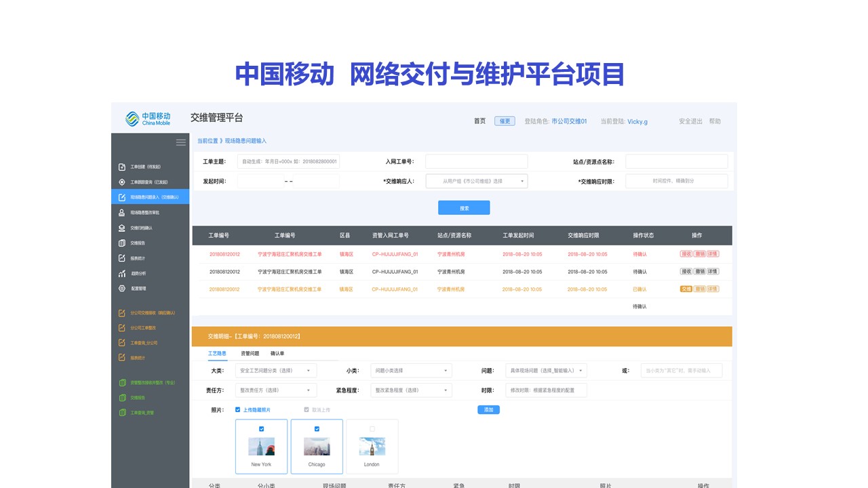
Task: Click the 现场隐患整改审批 stamp icon
Action: [x=122, y=213]
